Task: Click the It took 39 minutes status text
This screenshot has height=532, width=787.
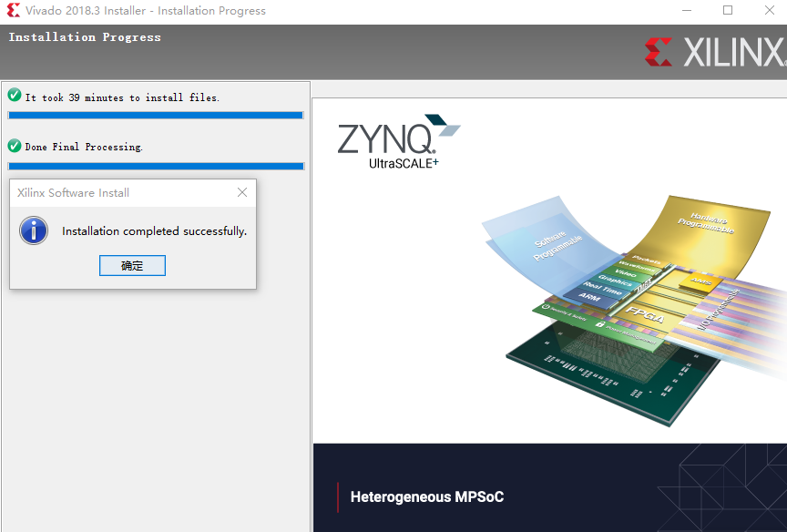Action: 122,97
